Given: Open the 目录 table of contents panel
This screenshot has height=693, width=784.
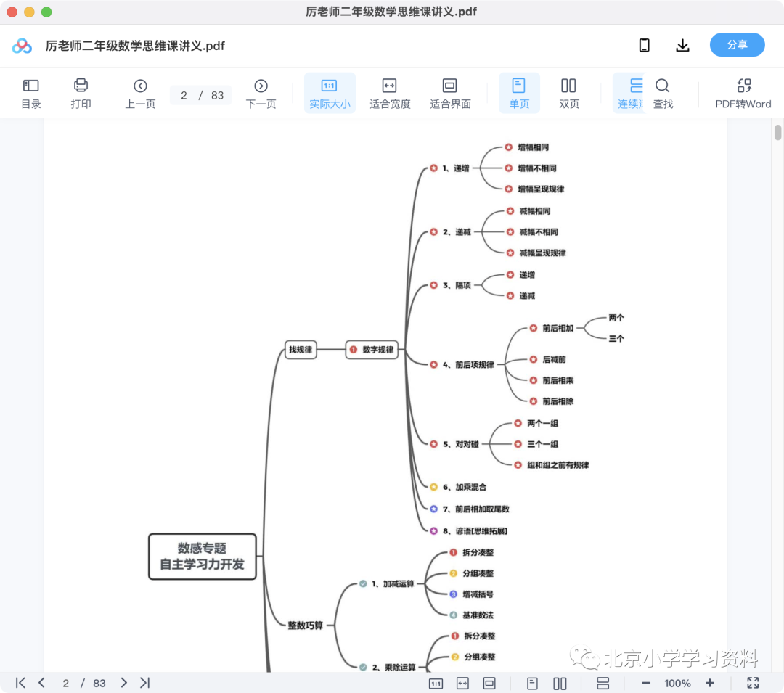Looking at the screenshot, I should click(31, 94).
